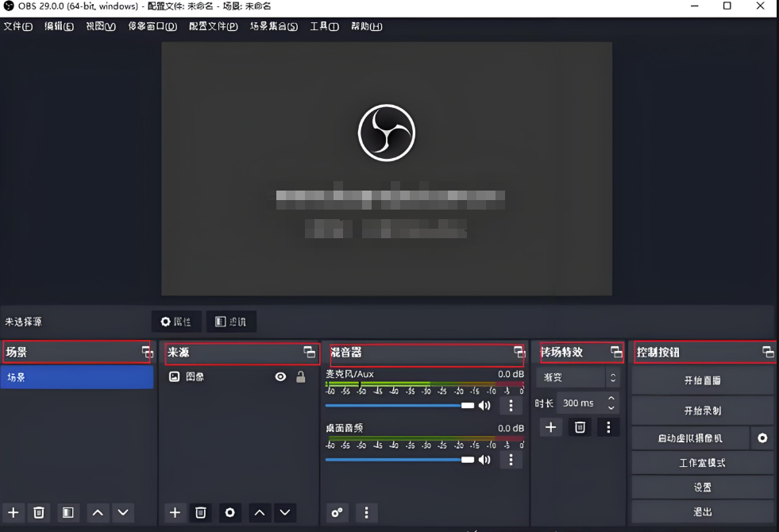
Task: Toggle lock on 图像 source
Action: (301, 377)
